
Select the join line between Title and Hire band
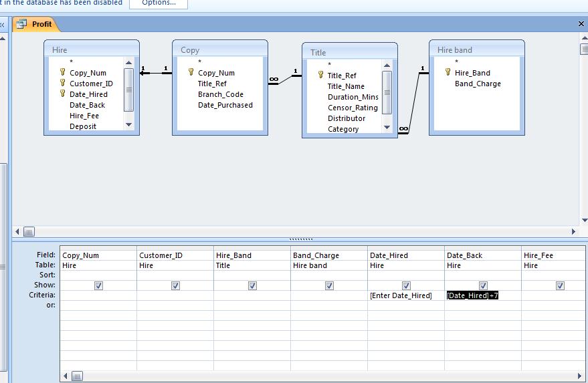coord(414,102)
